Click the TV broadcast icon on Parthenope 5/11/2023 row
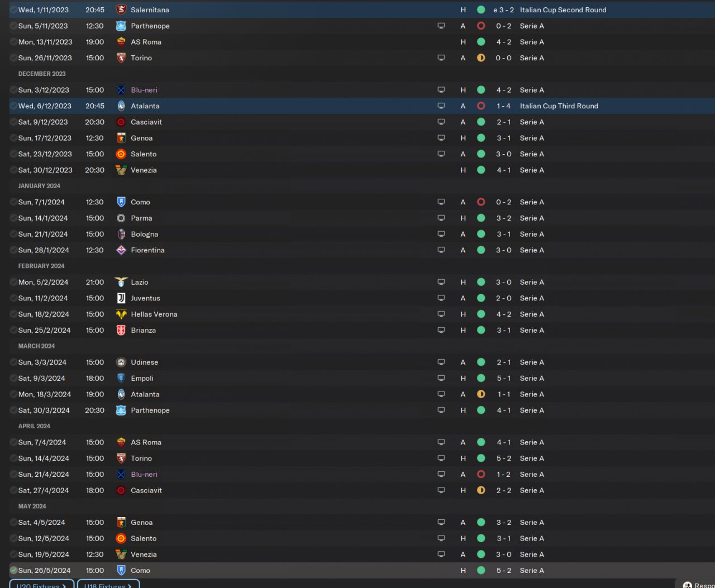The width and height of the screenshot is (715, 588). click(441, 26)
